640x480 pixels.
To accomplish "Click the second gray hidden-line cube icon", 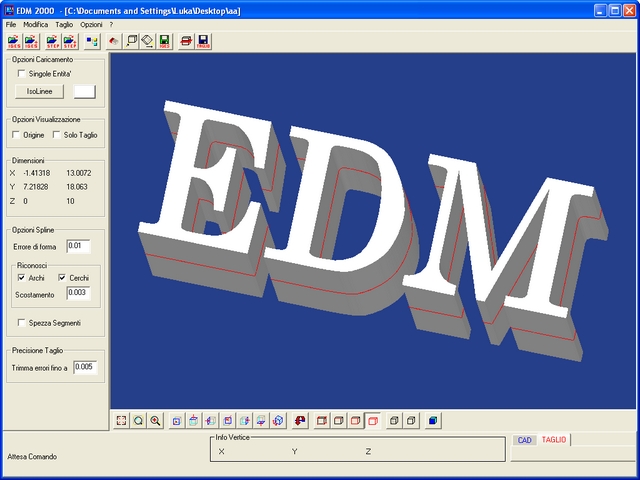I will click(411, 420).
